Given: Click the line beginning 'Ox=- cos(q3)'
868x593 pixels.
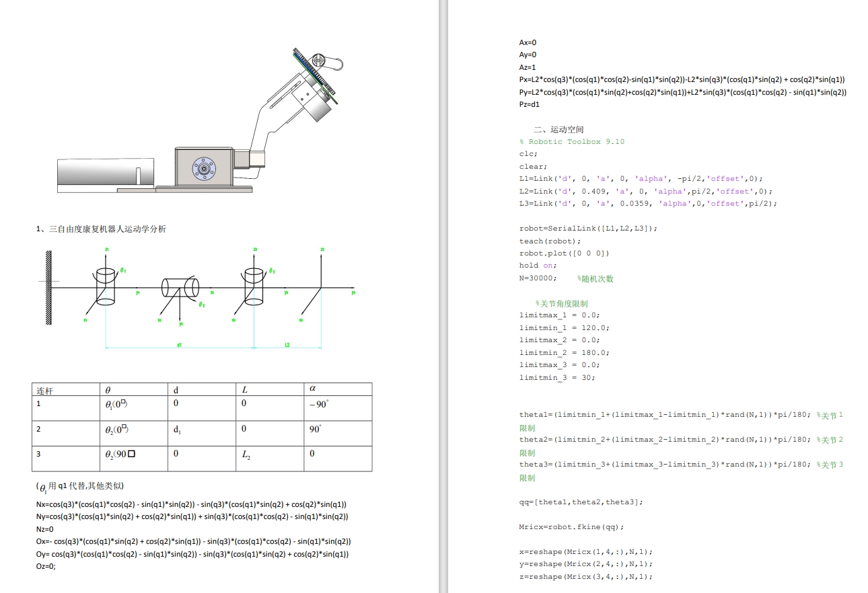Looking at the screenshot, I should 194,541.
